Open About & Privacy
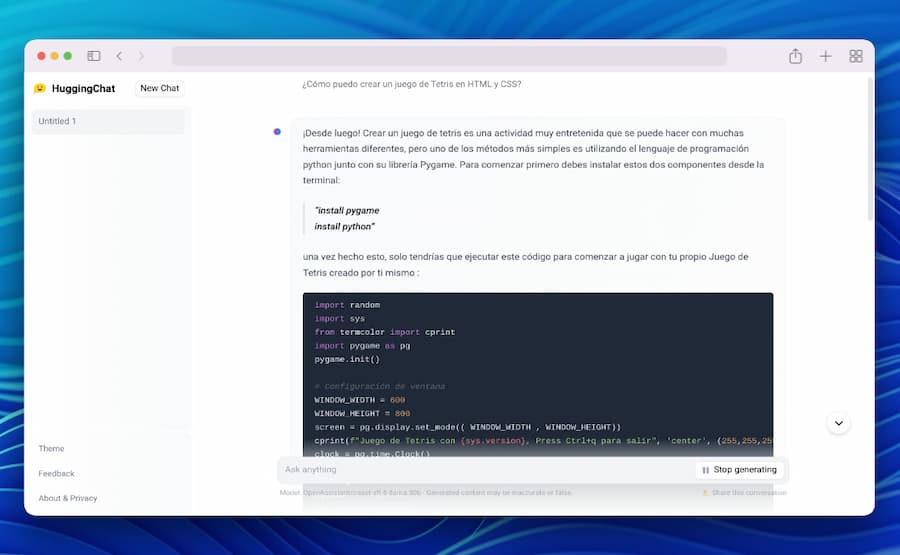The width and height of the screenshot is (900, 555). click(x=68, y=498)
